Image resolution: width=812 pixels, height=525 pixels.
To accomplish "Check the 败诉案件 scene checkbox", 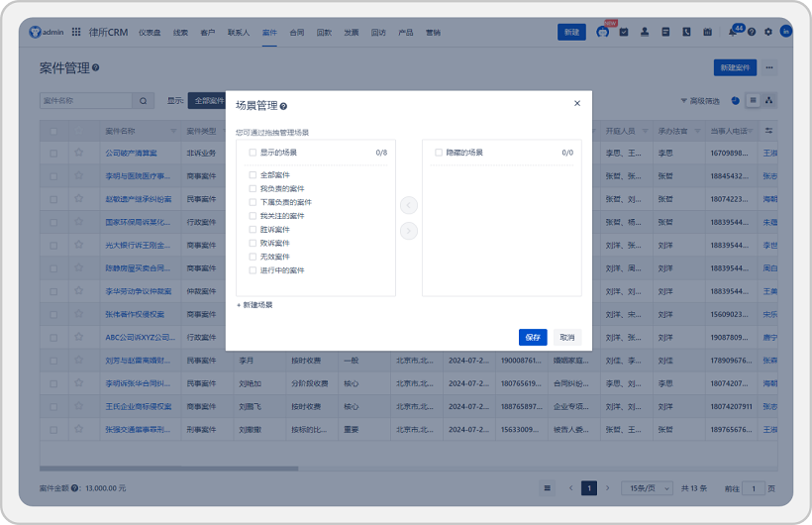I will (253, 243).
